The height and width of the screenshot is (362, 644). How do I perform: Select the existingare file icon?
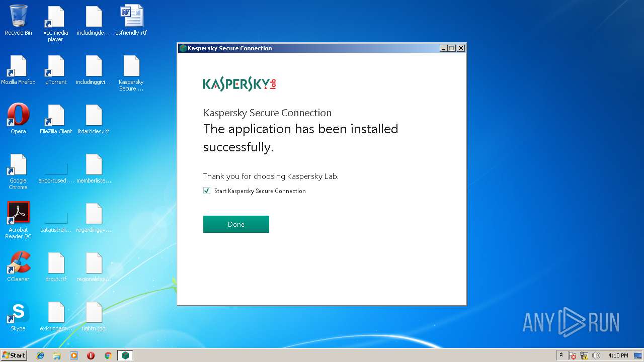[x=55, y=316]
